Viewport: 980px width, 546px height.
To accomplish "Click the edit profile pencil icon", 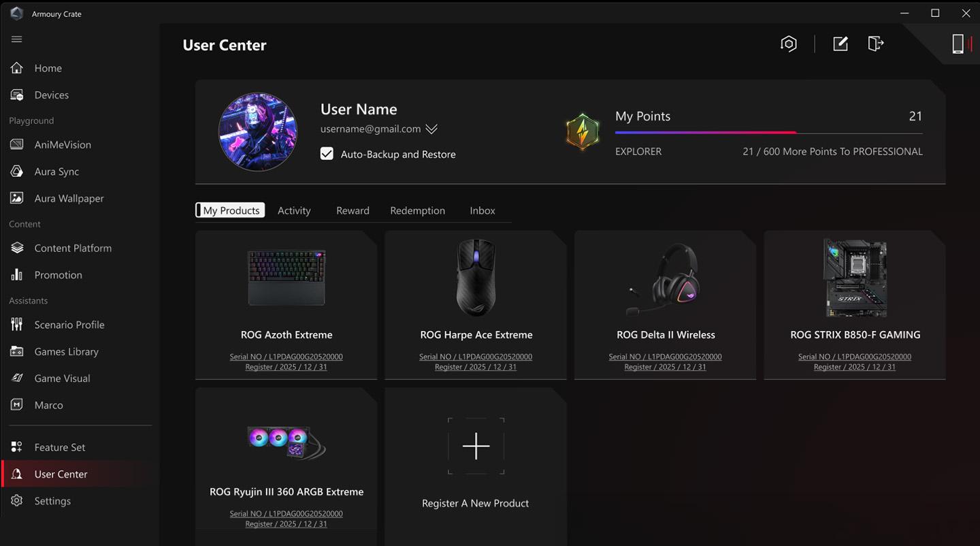I will (840, 44).
